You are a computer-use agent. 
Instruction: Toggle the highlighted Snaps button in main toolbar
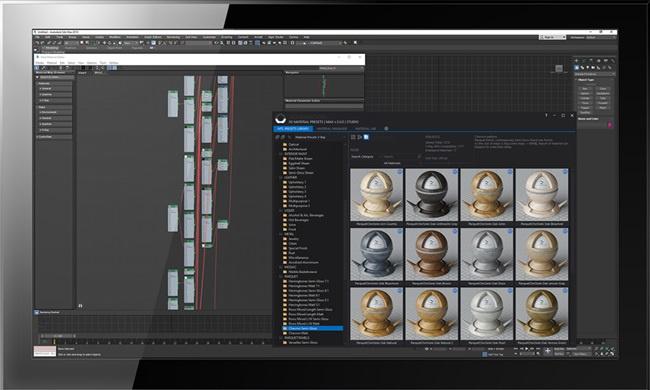coord(153,43)
